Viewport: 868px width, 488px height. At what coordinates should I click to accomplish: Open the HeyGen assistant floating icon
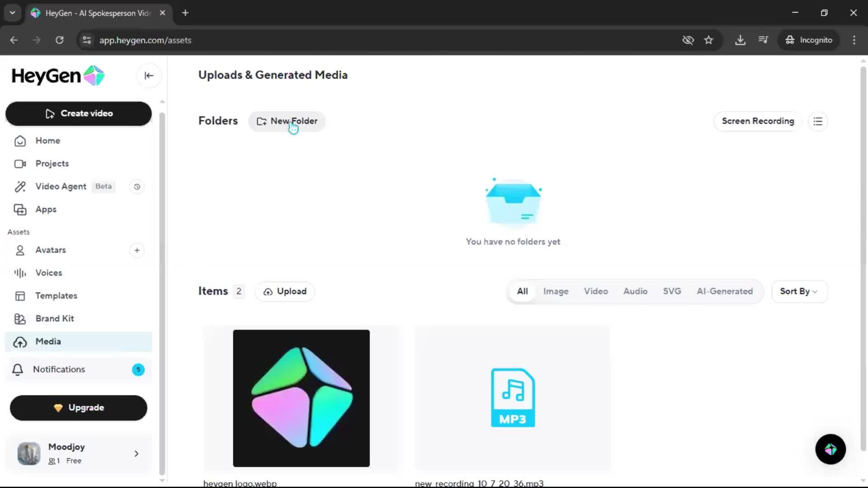pos(830,449)
